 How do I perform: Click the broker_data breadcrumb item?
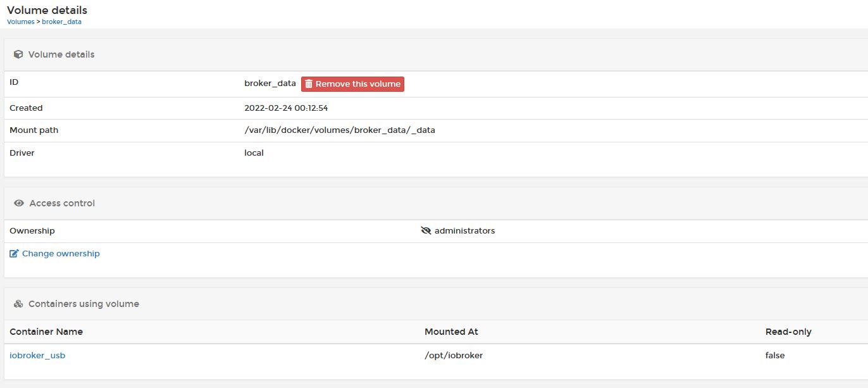(61, 22)
